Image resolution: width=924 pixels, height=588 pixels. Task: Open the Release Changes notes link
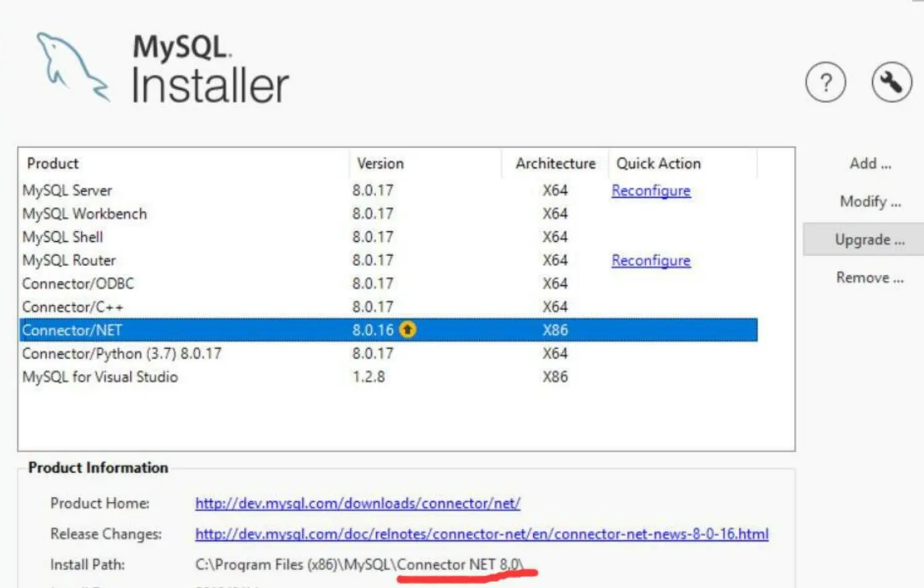tap(482, 534)
